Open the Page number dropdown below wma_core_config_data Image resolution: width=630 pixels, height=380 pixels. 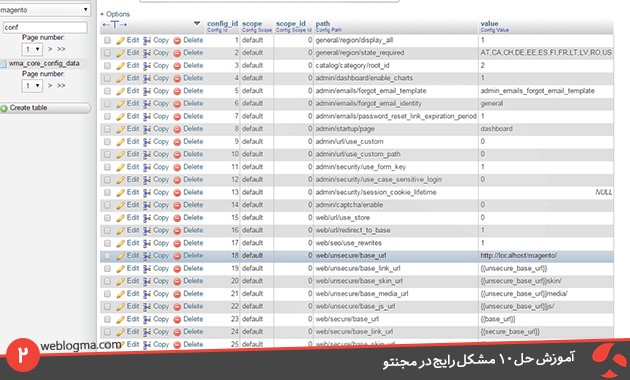(x=32, y=86)
